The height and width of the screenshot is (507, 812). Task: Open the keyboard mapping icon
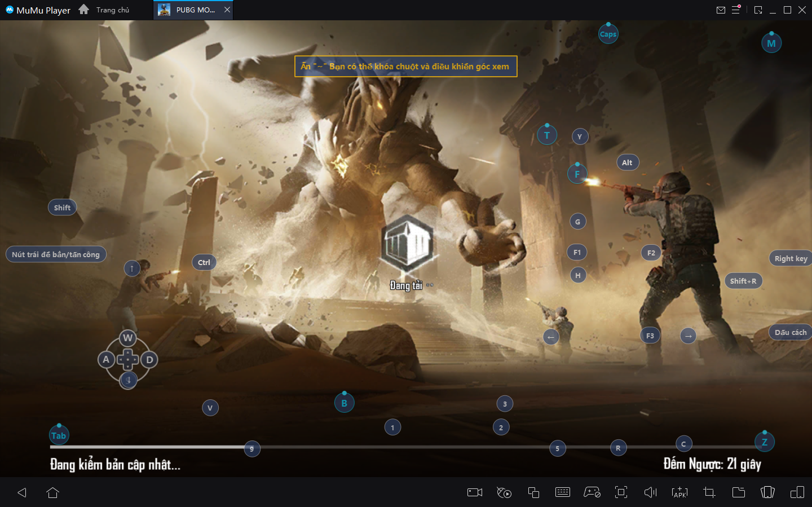point(563,492)
